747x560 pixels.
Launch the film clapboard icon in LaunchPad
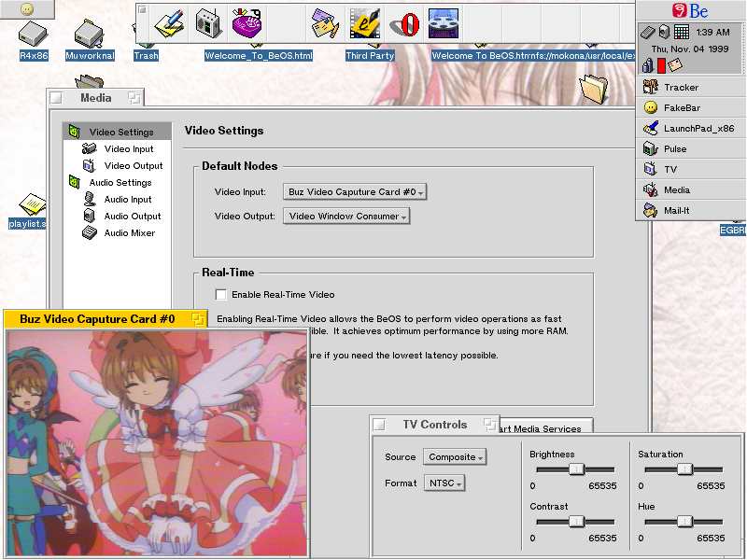coord(444,22)
